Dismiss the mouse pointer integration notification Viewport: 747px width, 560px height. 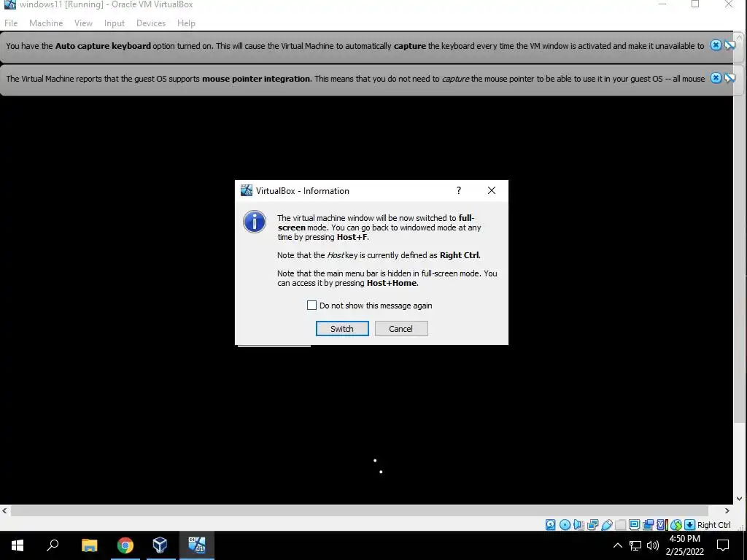pyautogui.click(x=716, y=78)
